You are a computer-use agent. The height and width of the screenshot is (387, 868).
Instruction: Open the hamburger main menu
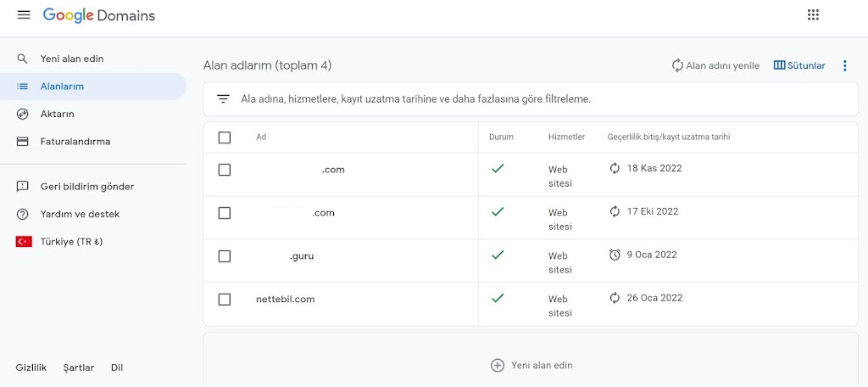click(24, 15)
